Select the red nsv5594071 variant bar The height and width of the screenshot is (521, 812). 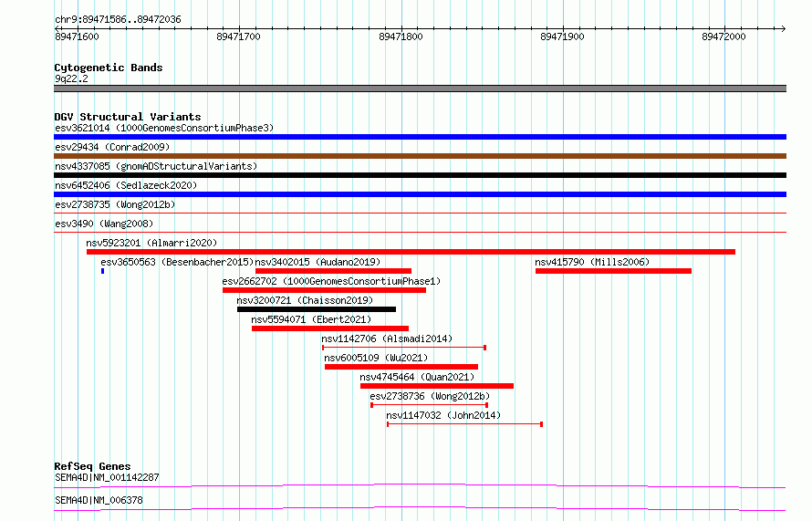point(330,328)
